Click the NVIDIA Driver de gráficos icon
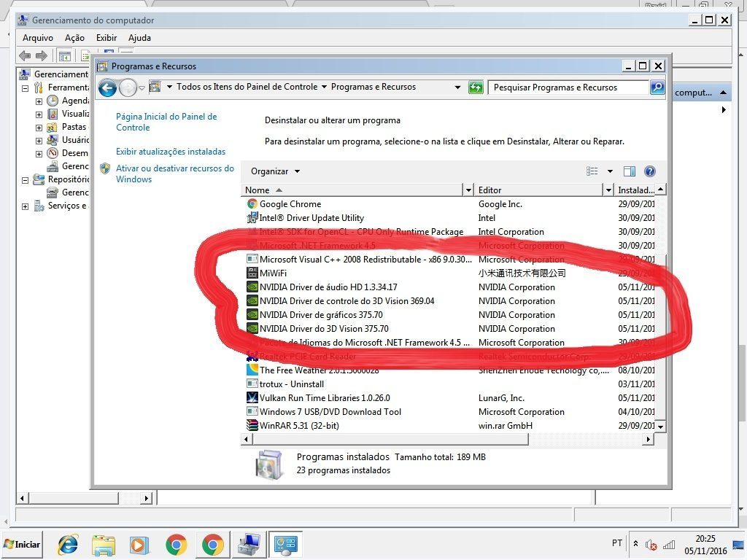The width and height of the screenshot is (747, 560). tap(252, 315)
